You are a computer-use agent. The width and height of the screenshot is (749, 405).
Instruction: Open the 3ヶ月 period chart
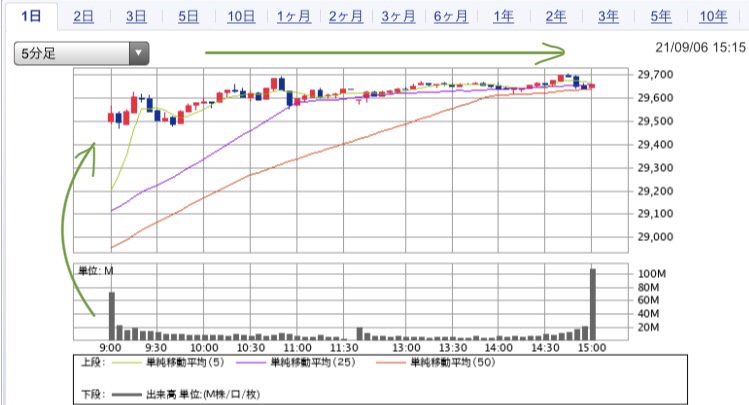(x=398, y=16)
